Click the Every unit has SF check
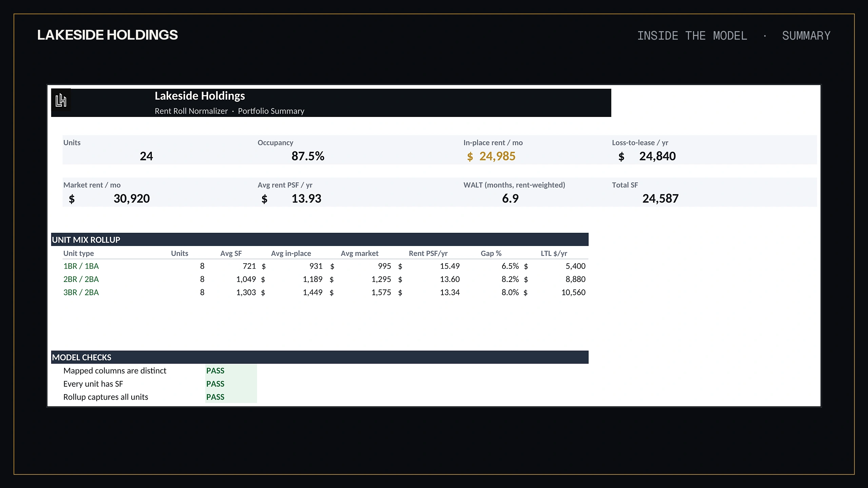868x488 pixels. click(x=93, y=384)
